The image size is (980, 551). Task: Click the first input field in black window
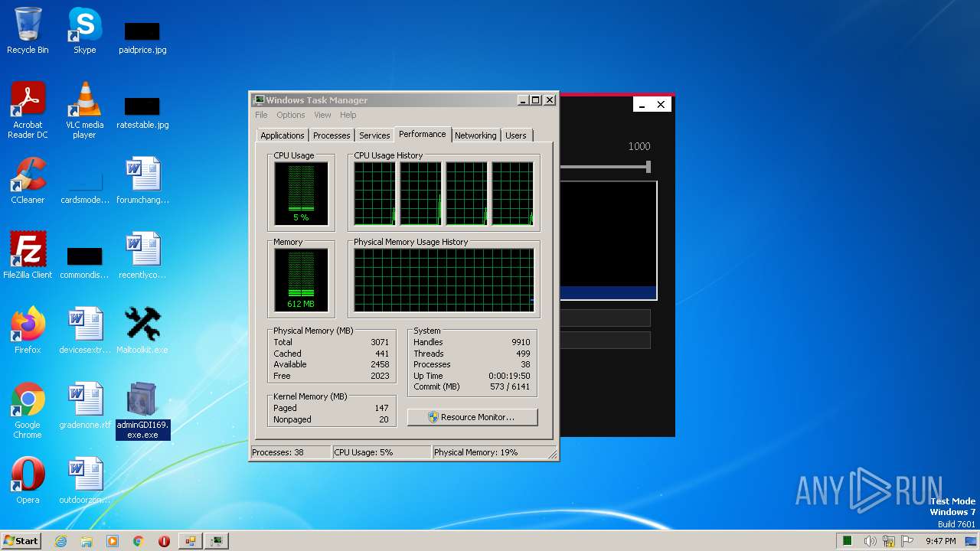point(606,318)
